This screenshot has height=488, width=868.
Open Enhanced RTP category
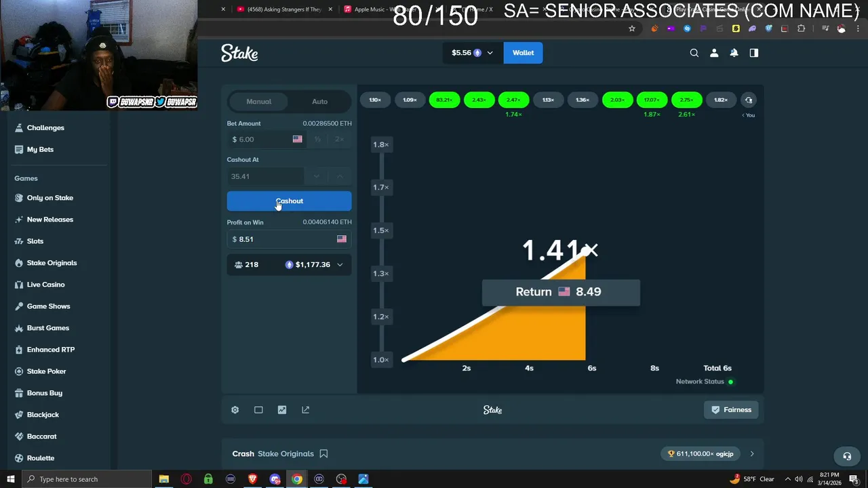[x=50, y=350]
